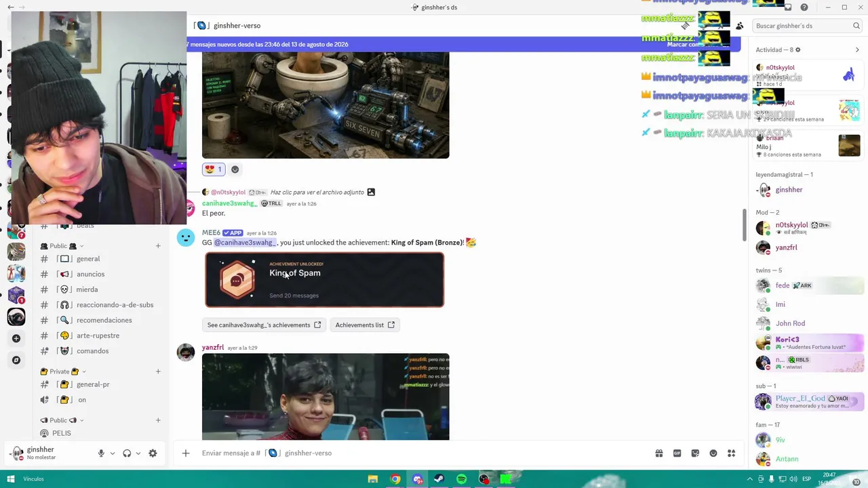The height and width of the screenshot is (488, 868).
Task: Collapse the lower Public category above PELIS
Action: pos(62,420)
